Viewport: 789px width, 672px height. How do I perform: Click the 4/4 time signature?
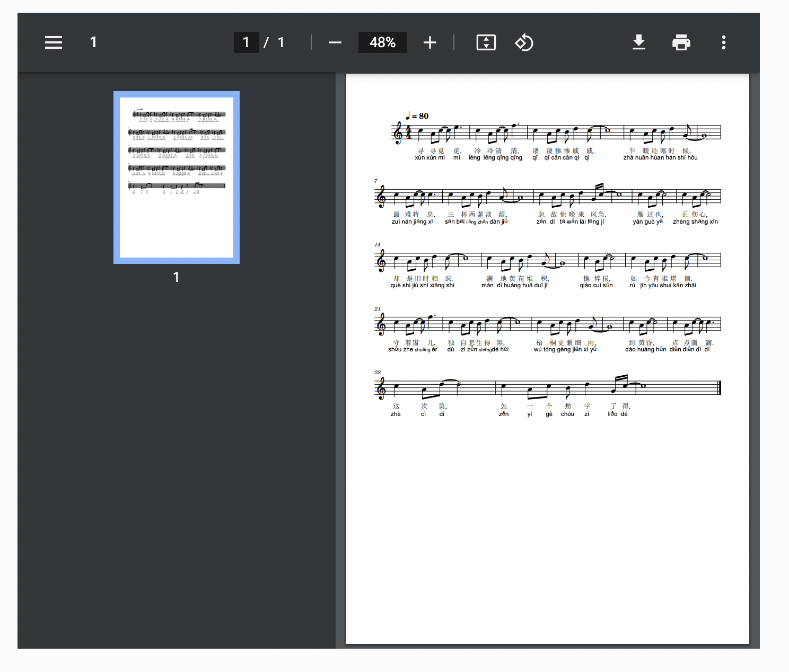click(x=407, y=133)
